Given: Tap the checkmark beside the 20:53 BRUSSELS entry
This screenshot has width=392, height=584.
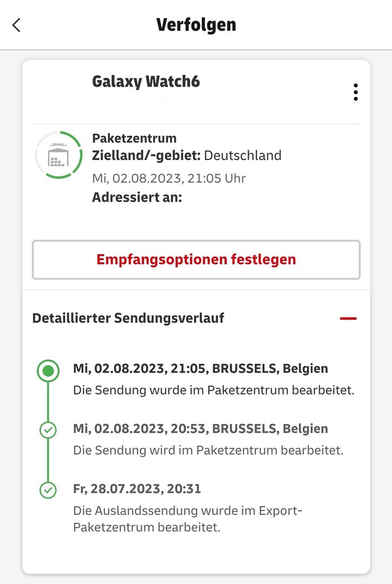Looking at the screenshot, I should (48, 430).
